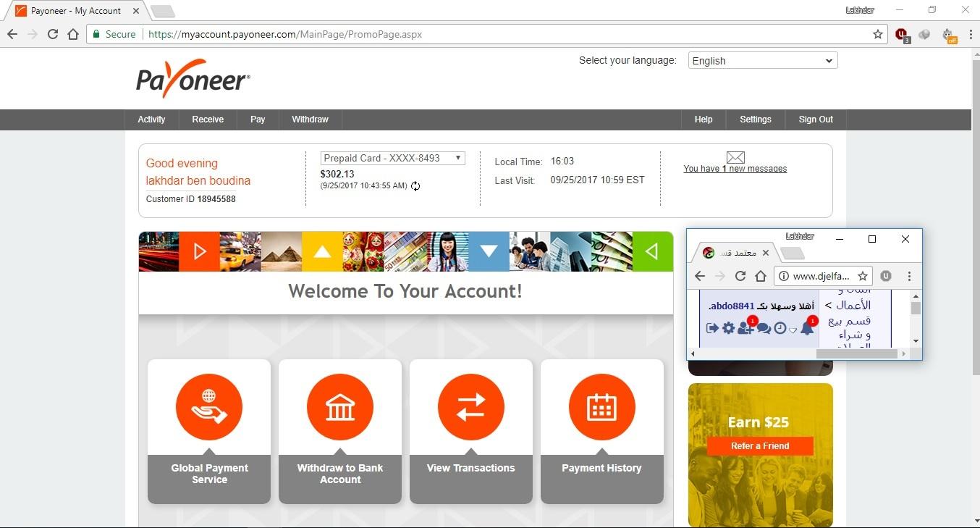Select the Payoneer - My Account tab
Screen dimensions: 980x528
click(76, 11)
